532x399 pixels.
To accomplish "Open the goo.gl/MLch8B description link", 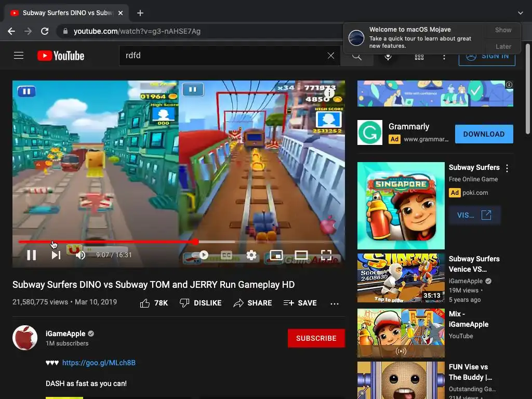I will tap(99, 363).
